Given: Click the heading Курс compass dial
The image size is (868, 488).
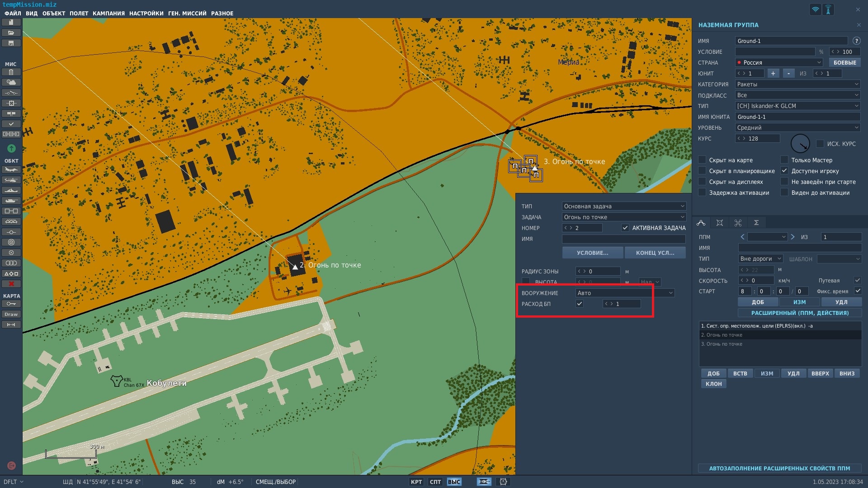Looking at the screenshot, I should click(x=800, y=144).
